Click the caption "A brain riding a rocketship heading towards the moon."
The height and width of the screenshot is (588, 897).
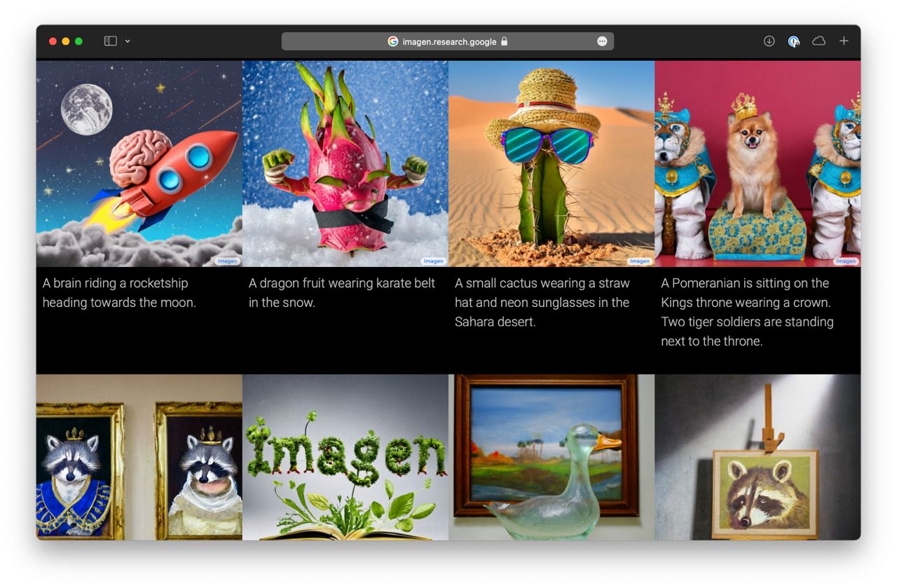point(119,293)
